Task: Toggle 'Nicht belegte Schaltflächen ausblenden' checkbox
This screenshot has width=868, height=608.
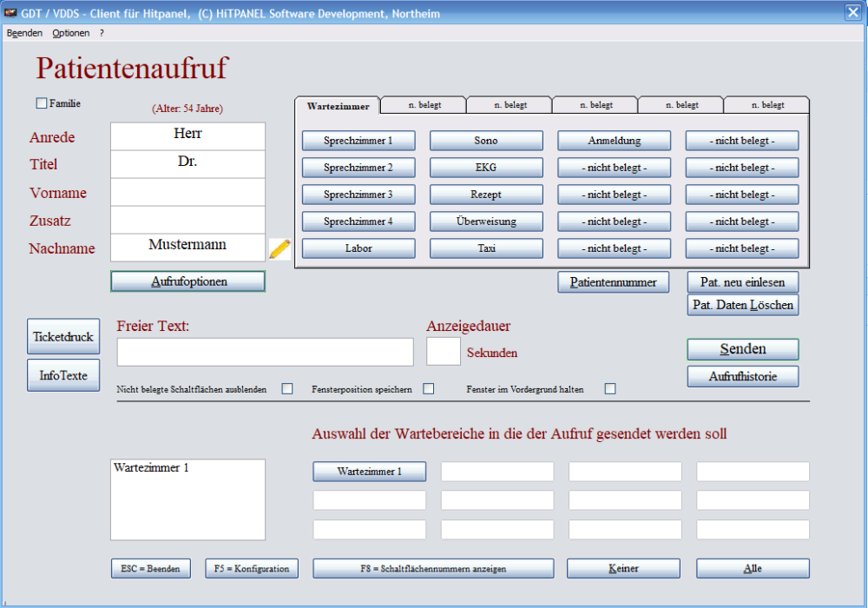Action: tap(287, 389)
